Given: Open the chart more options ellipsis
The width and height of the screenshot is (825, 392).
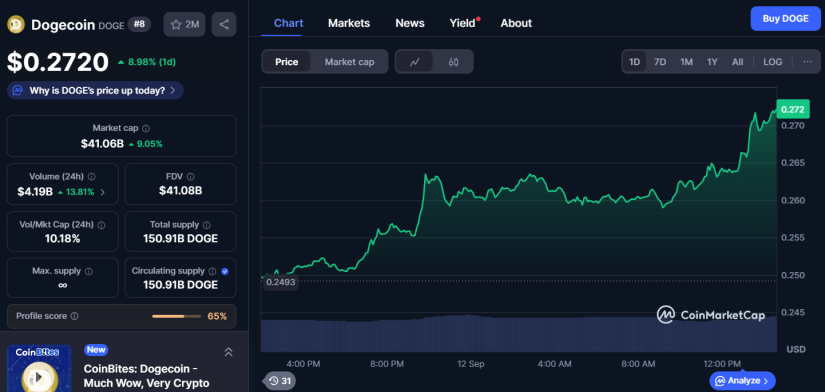Looking at the screenshot, I should [x=808, y=62].
